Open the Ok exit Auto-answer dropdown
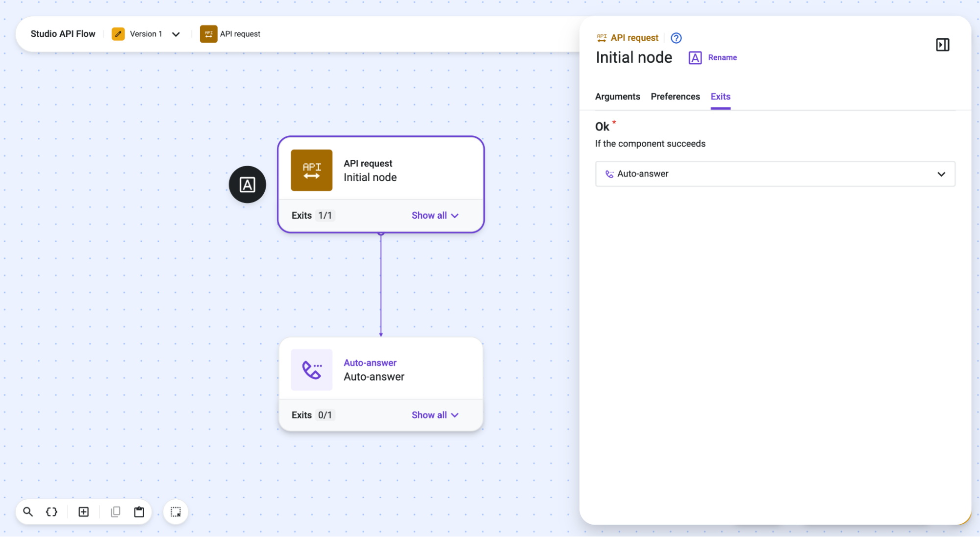980x537 pixels. click(x=775, y=174)
